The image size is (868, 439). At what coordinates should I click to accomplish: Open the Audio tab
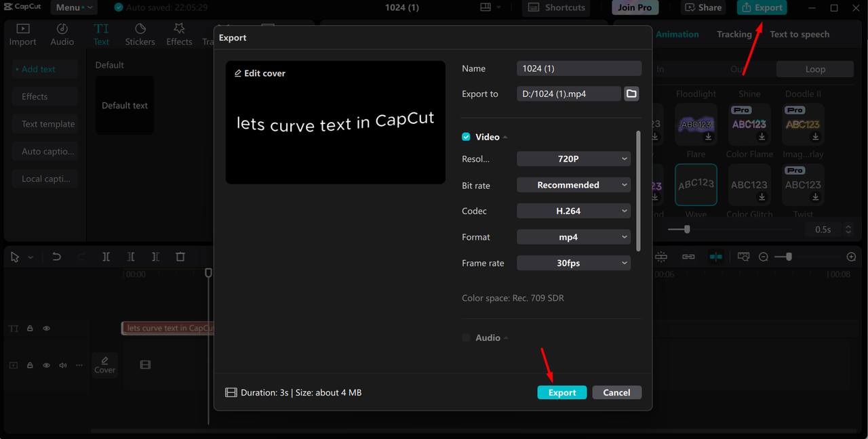tap(62, 35)
